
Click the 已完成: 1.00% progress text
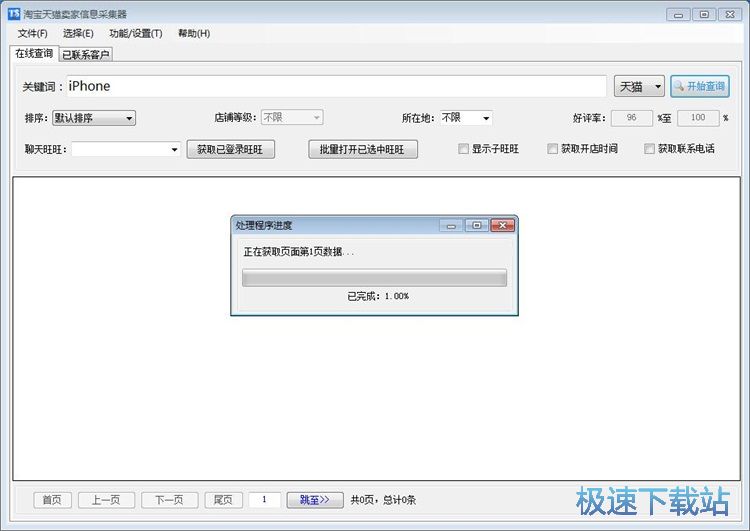coord(378,296)
